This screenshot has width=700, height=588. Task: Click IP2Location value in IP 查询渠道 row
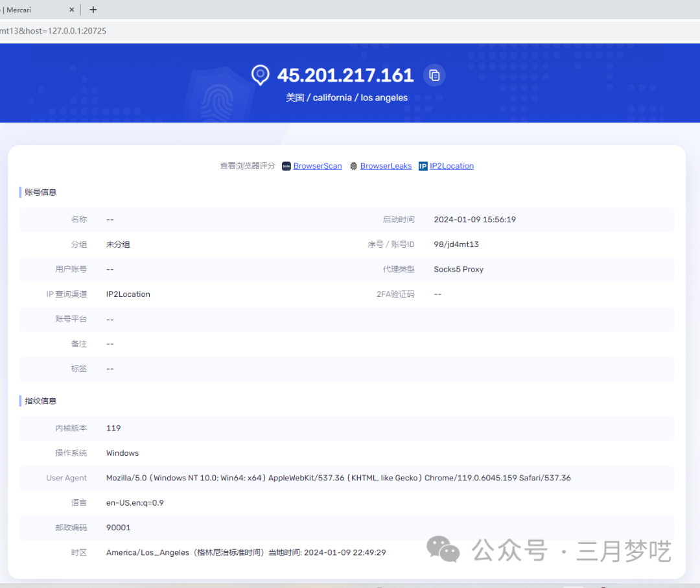(x=128, y=294)
